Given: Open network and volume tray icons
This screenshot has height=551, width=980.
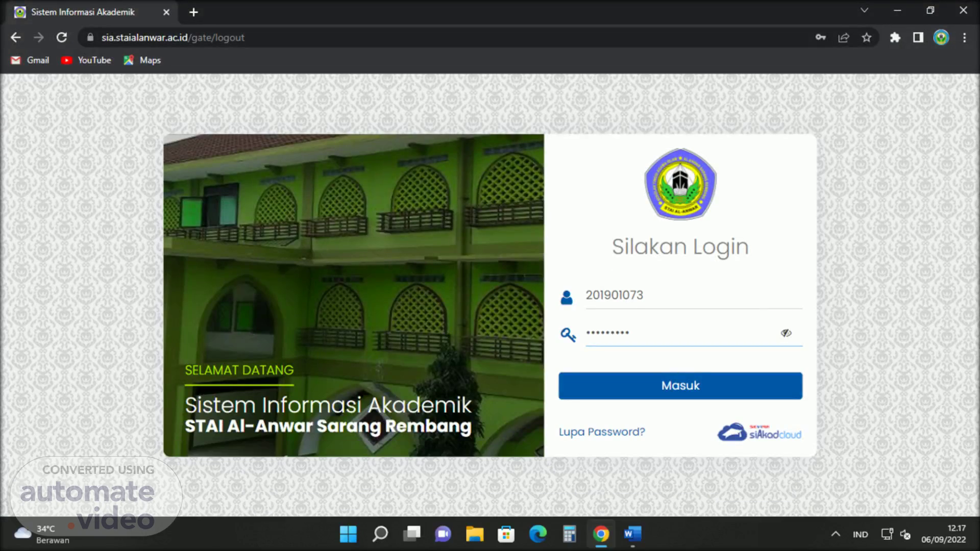Looking at the screenshot, I should tap(896, 534).
